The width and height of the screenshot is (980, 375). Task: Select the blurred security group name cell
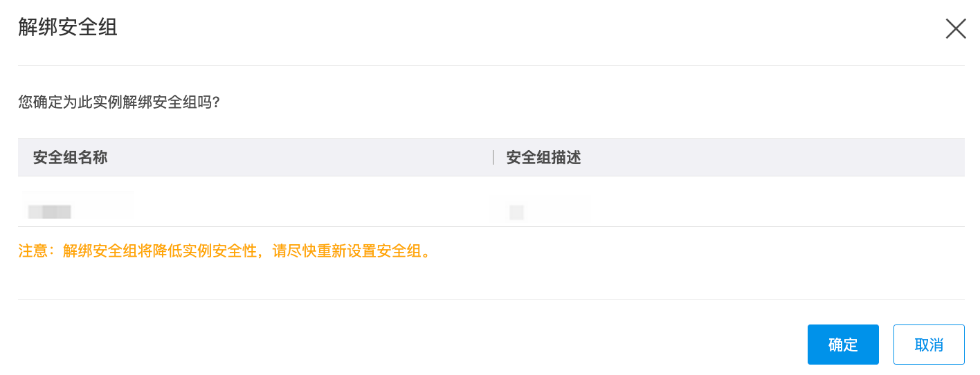[50, 212]
